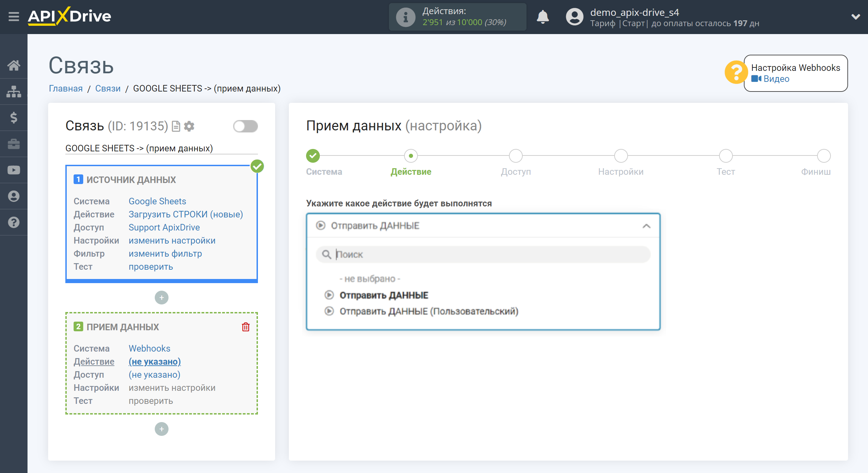Toggle the connection on/off switch
The image size is (868, 473).
tap(245, 126)
